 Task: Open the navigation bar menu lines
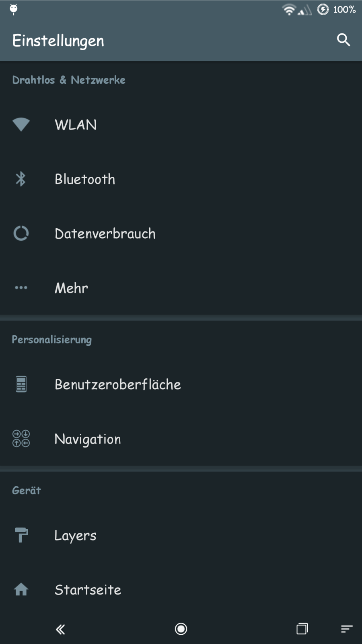(x=347, y=629)
